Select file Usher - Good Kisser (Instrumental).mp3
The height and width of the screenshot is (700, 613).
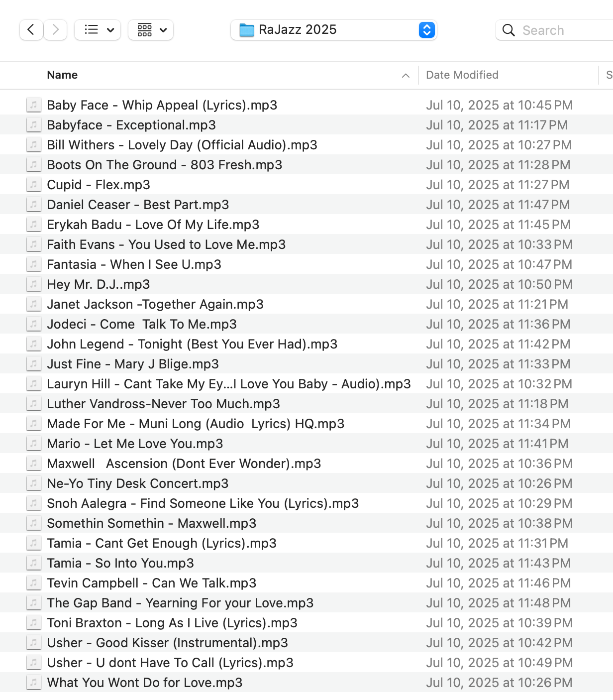168,643
